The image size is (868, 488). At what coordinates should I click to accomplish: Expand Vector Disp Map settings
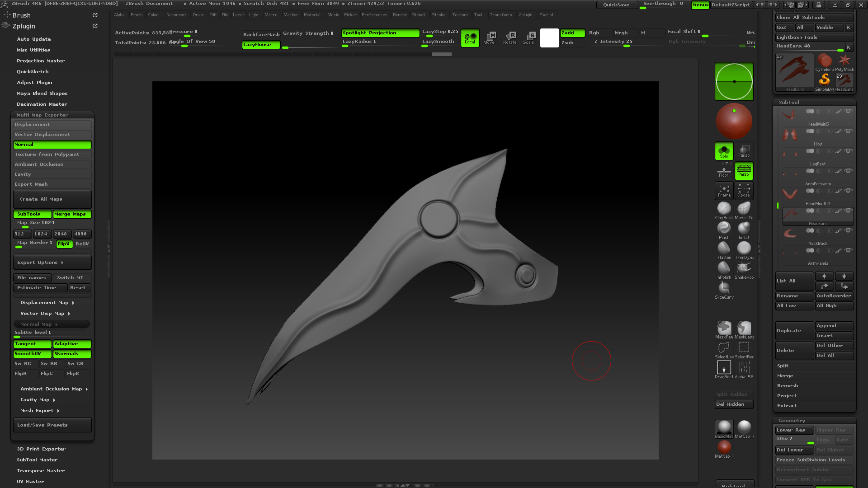click(x=45, y=314)
